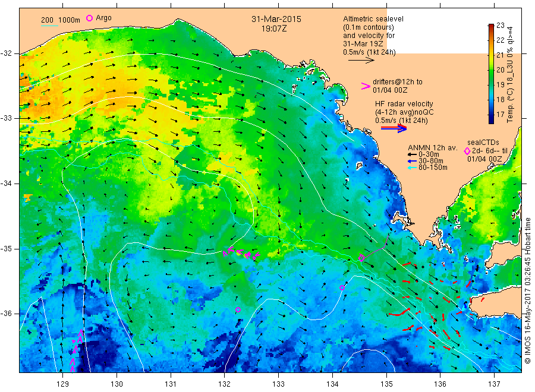Screen dimensions: 535x392
Task: Click the black altimetric velocity scale arrow
Action: [361, 61]
